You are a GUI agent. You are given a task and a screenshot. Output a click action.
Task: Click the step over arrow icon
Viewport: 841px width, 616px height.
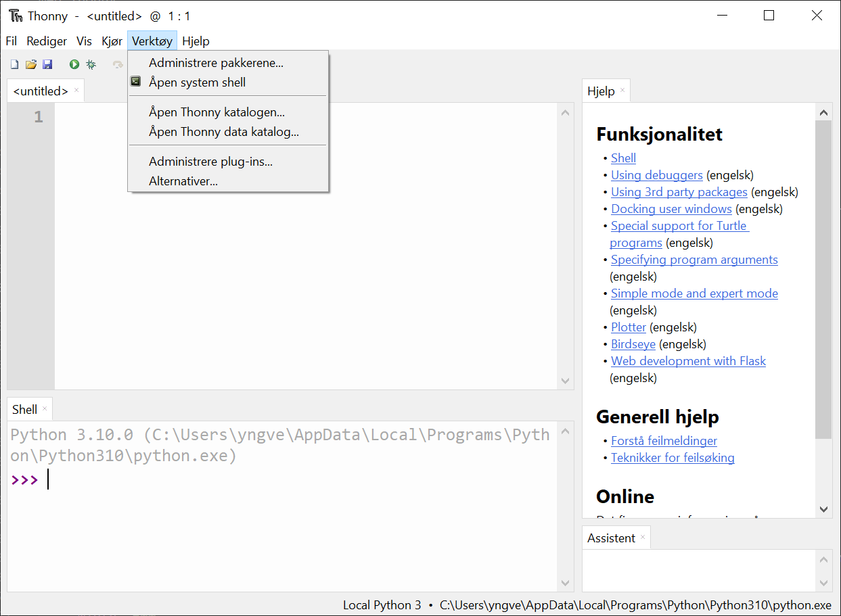pyautogui.click(x=118, y=64)
